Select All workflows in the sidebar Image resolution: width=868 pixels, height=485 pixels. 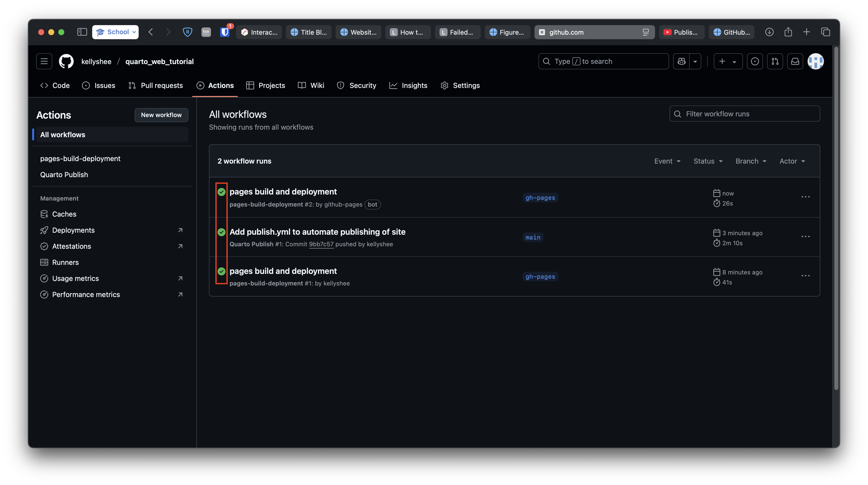click(112, 135)
